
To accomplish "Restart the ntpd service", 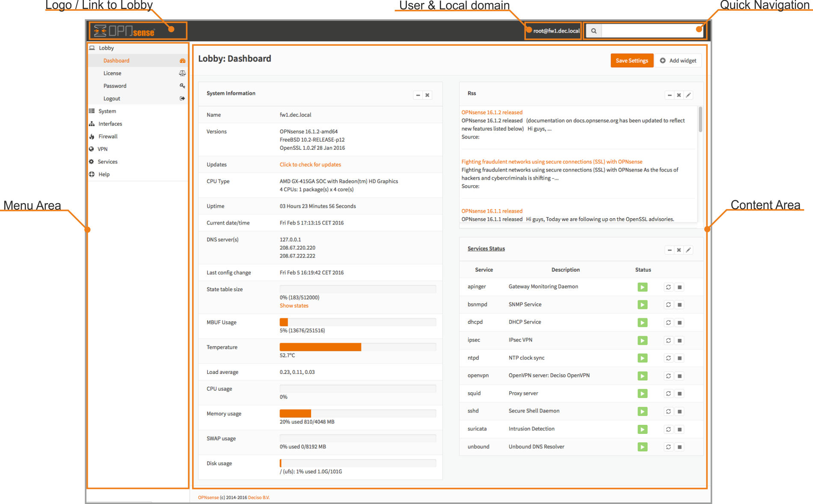I will [x=668, y=358].
